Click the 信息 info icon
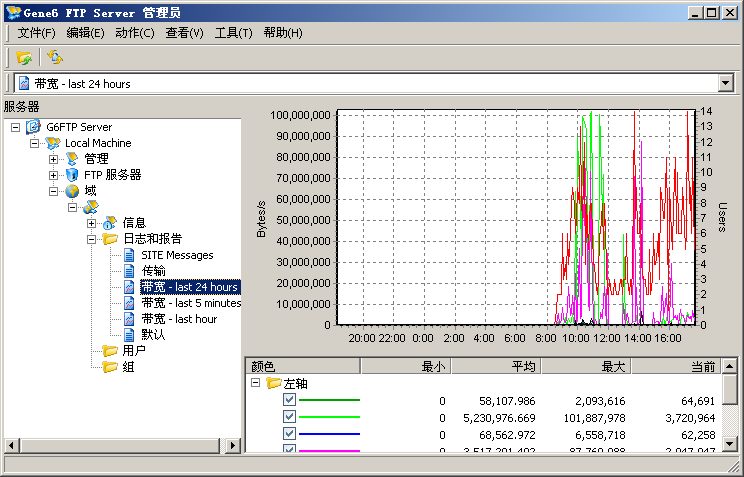Viewport: 744px width, 477px height. pos(110,223)
